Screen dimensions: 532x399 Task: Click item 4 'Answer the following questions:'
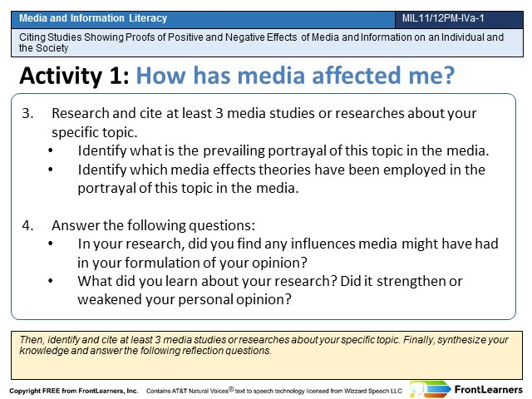153,225
